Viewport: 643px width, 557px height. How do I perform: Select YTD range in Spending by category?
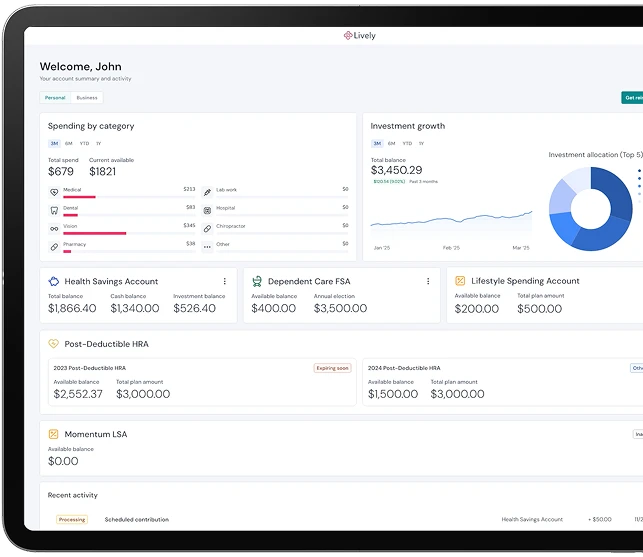pos(84,144)
